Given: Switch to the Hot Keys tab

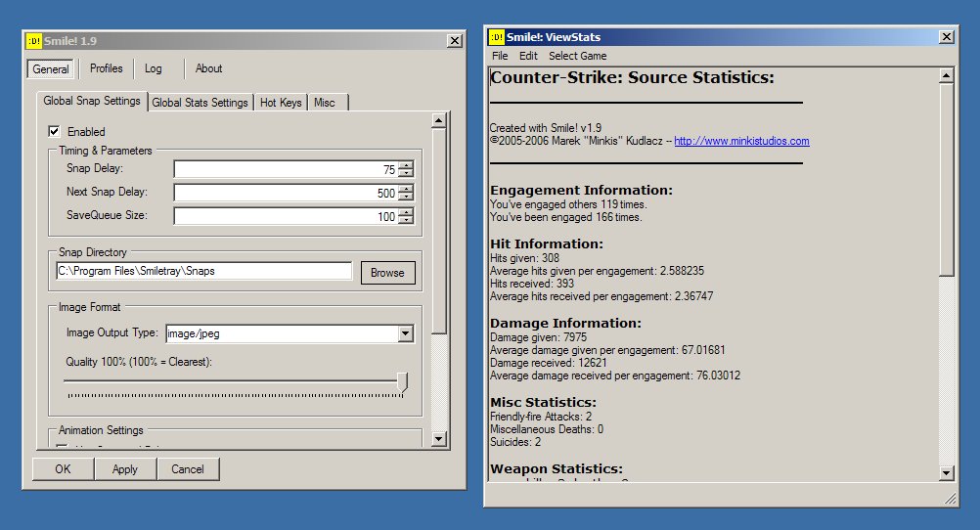Looking at the screenshot, I should (281, 103).
